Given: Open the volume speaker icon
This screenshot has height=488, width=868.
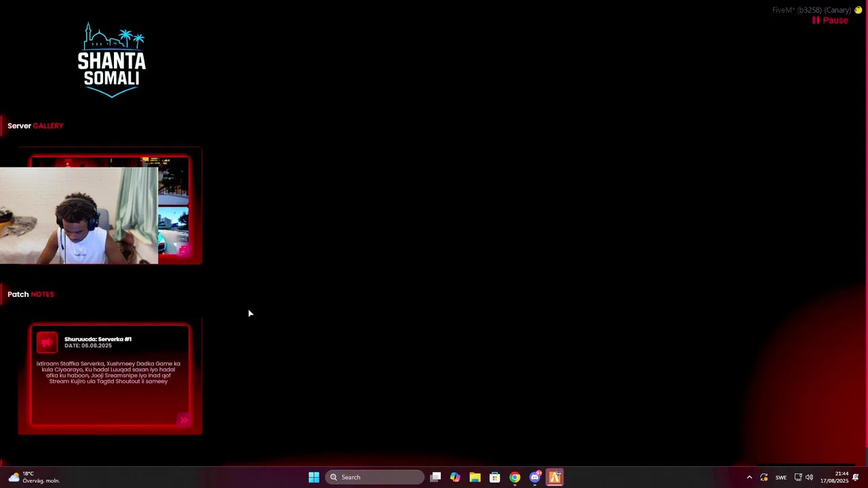Looking at the screenshot, I should (809, 477).
